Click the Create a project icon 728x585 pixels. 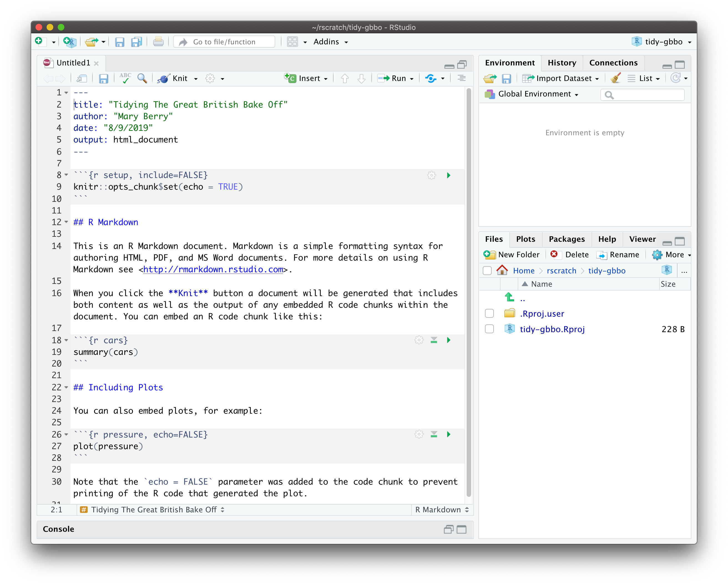(70, 42)
